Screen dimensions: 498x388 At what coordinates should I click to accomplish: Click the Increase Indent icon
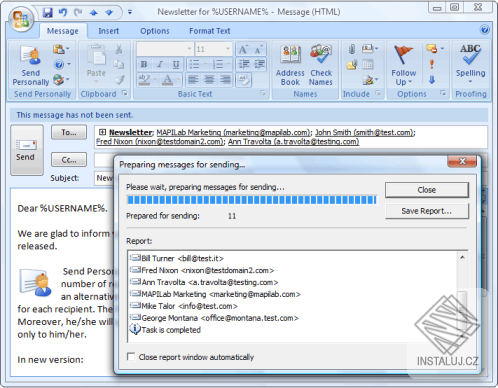[x=260, y=64]
